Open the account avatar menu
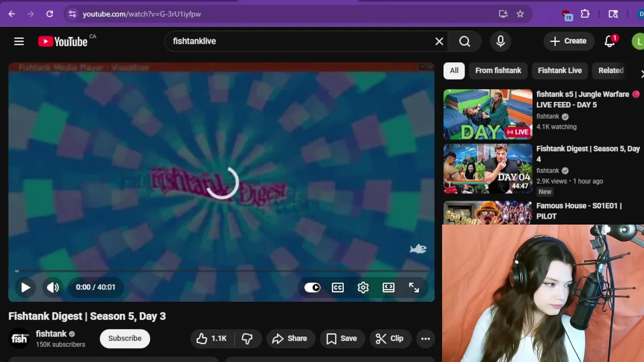The width and height of the screenshot is (644, 362). (638, 41)
